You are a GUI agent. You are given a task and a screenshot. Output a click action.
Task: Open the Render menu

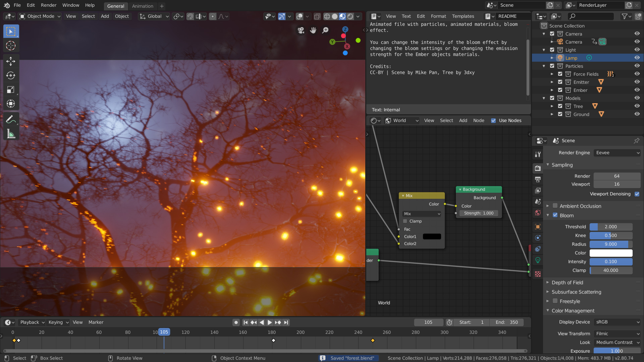(x=48, y=5)
